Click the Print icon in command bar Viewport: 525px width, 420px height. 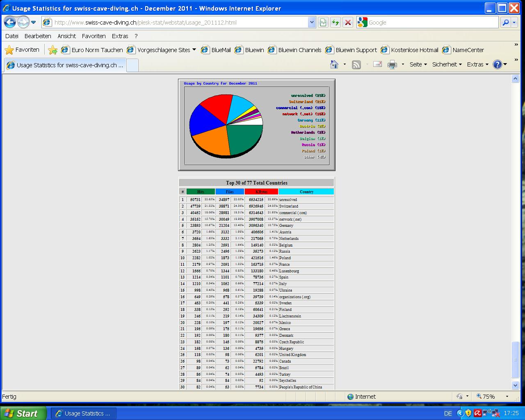(x=392, y=64)
